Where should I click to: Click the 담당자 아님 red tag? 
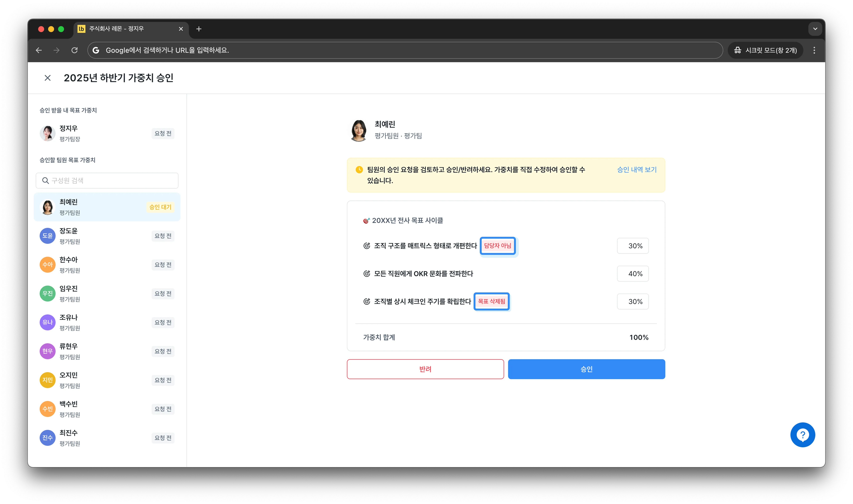coord(498,246)
